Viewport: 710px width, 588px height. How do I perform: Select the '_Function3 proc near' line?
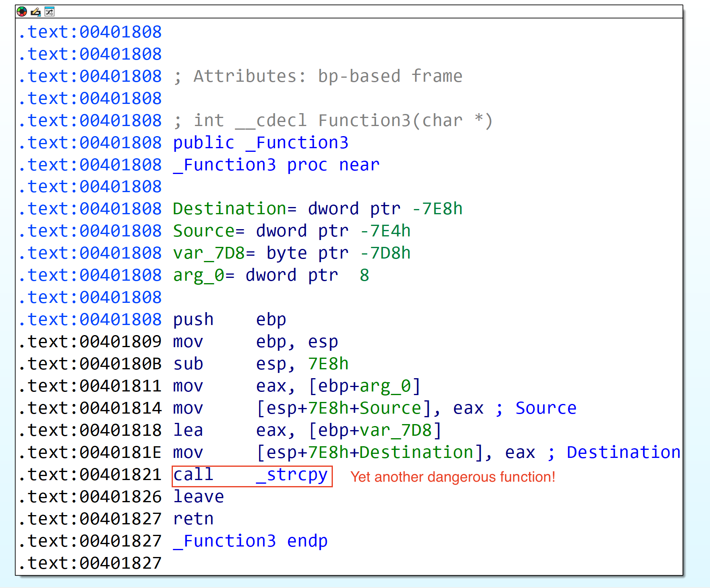click(276, 165)
